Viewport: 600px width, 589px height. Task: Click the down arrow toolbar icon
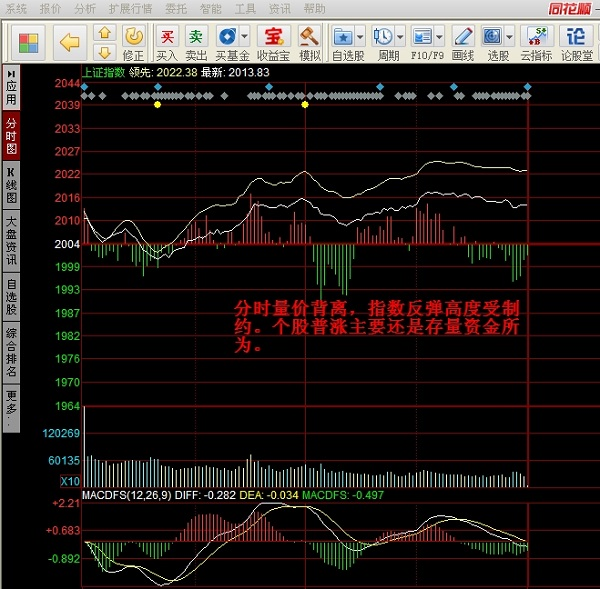pyautogui.click(x=105, y=52)
